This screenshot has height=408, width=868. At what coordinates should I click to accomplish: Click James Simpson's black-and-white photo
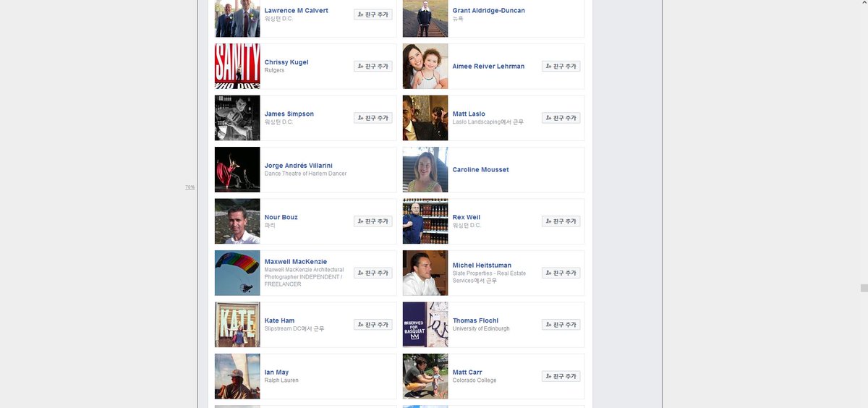coord(237,118)
